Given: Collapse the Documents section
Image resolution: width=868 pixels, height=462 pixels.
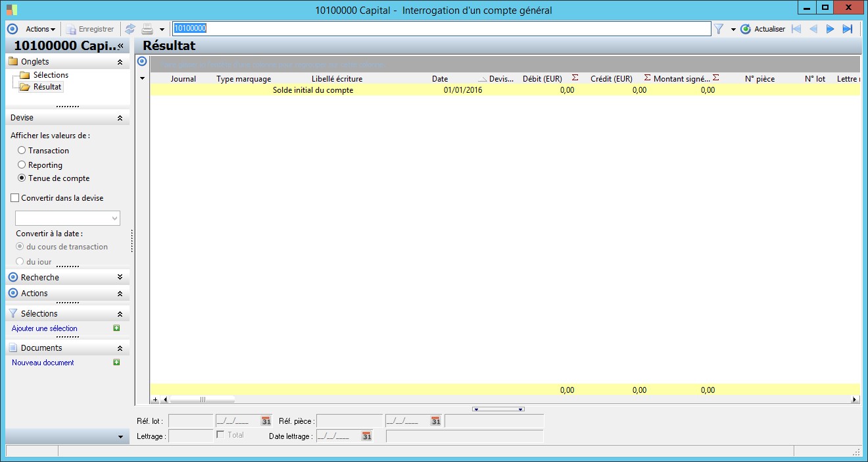Looking at the screenshot, I should (x=120, y=348).
